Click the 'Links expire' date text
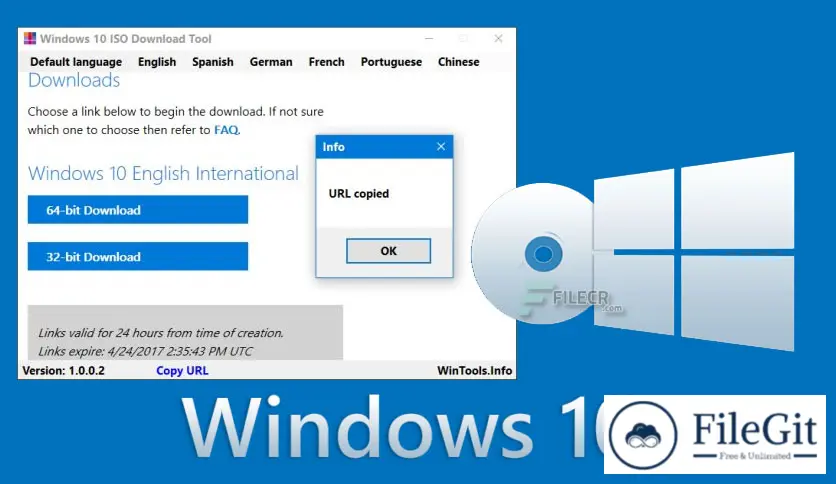This screenshot has width=836, height=484. (x=145, y=351)
